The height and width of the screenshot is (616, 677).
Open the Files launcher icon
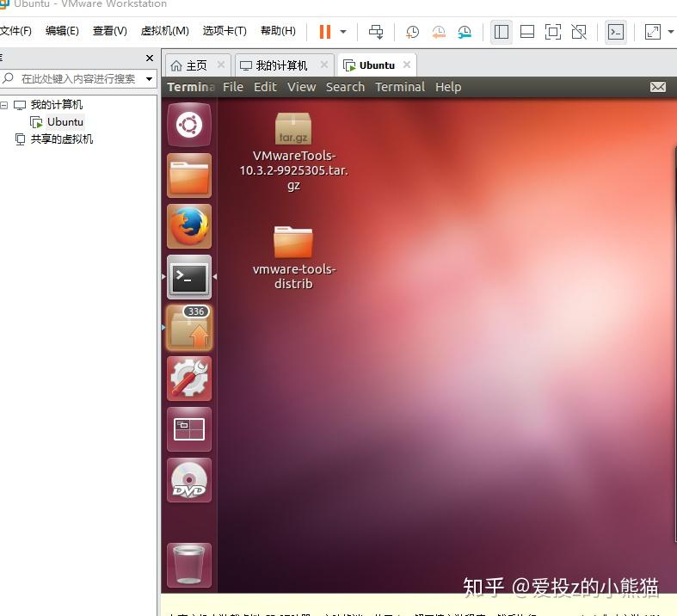[189, 176]
